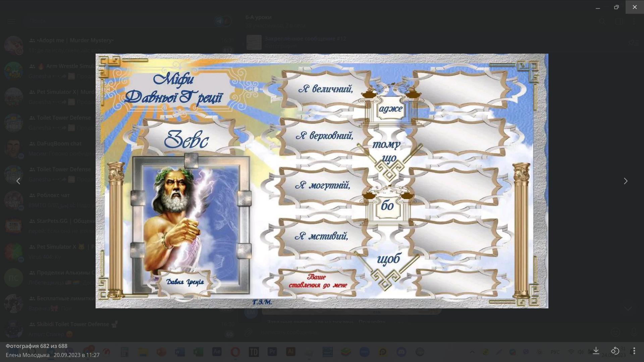Click the date 20.09.2023 в 11:27

click(76, 355)
